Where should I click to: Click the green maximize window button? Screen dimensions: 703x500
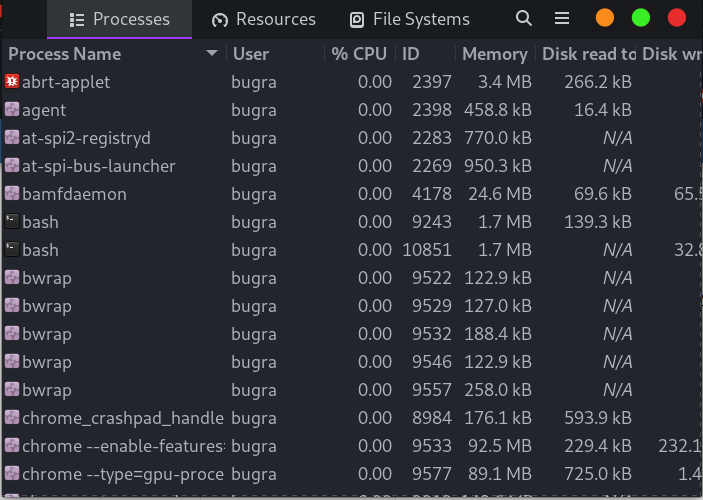(x=641, y=18)
